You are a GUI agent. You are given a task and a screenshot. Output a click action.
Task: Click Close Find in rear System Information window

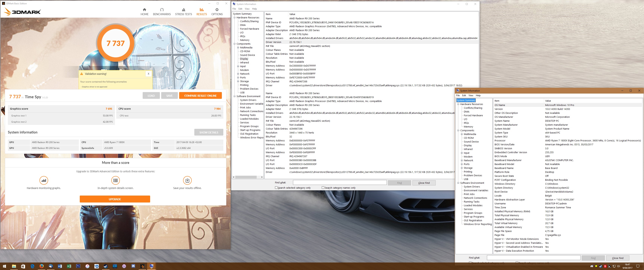[x=424, y=183]
